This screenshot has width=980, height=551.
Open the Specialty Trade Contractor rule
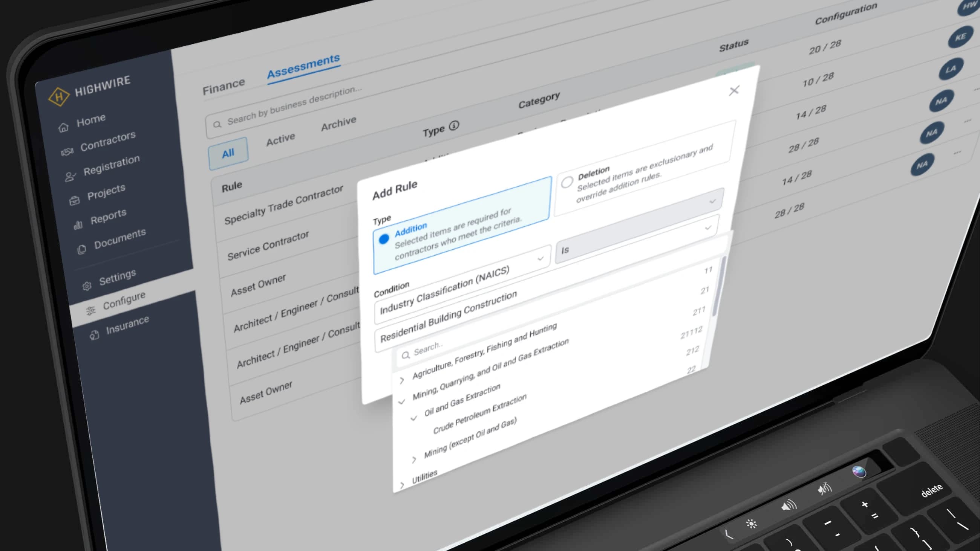click(283, 205)
